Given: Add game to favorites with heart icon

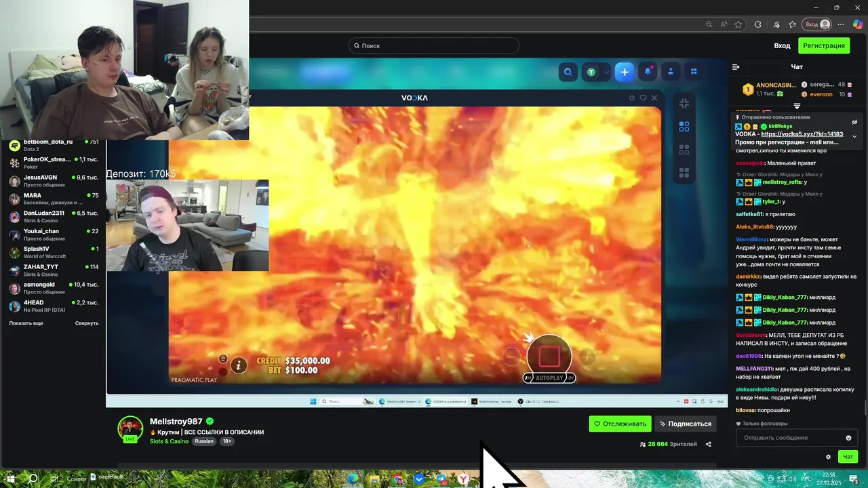Looking at the screenshot, I should (643, 98).
